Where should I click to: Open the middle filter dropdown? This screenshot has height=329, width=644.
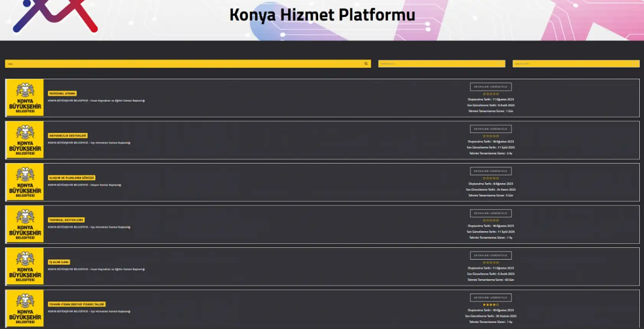pos(442,64)
